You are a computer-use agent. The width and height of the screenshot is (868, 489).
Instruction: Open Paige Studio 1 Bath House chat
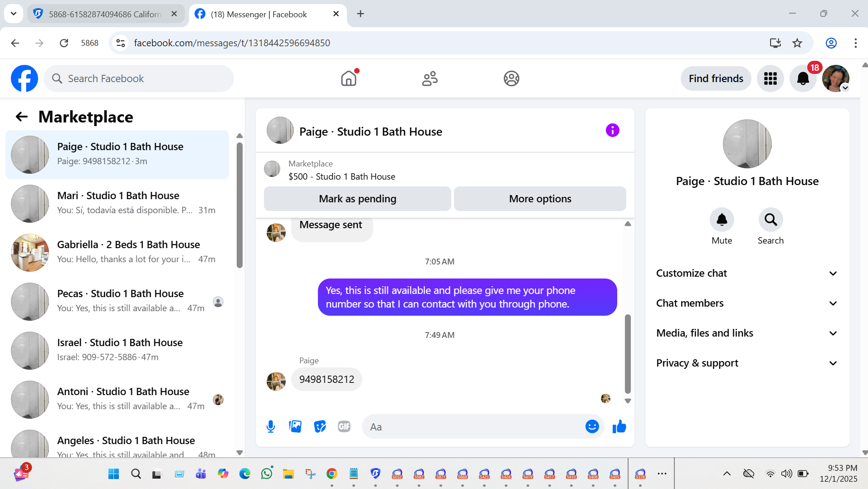point(117,155)
